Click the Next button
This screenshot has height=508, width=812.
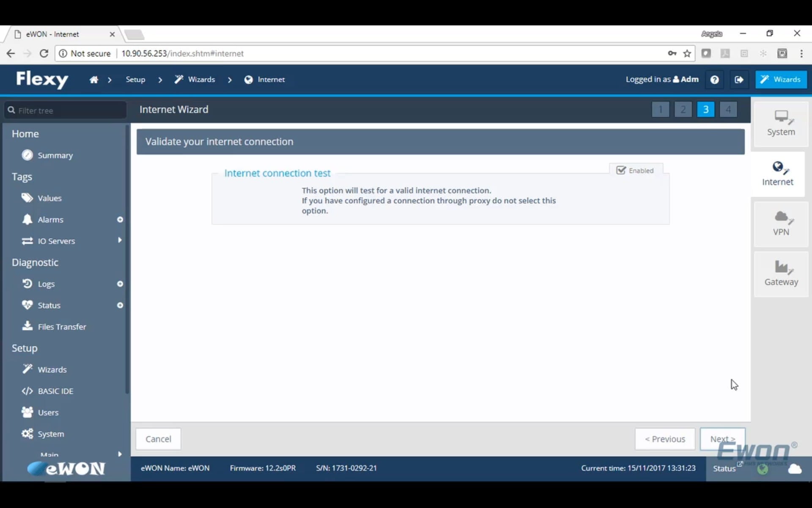coord(722,439)
